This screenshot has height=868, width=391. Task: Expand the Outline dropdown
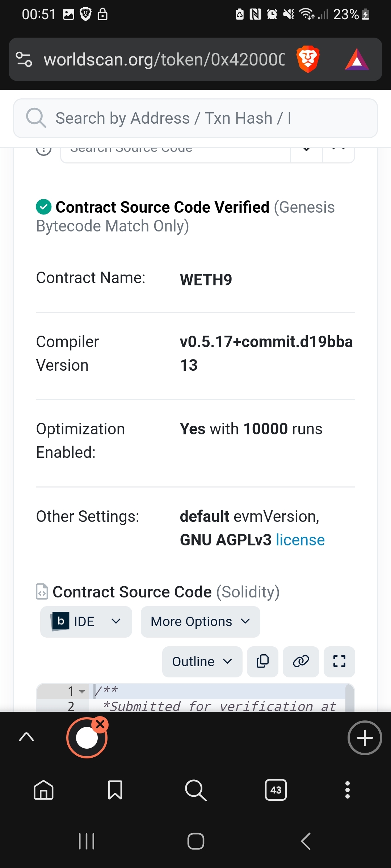point(202,661)
